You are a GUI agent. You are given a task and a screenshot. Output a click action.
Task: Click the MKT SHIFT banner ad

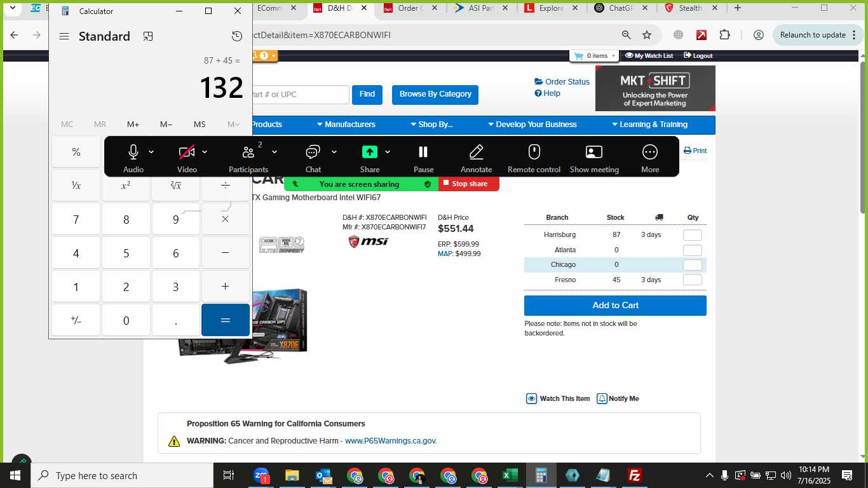point(655,88)
